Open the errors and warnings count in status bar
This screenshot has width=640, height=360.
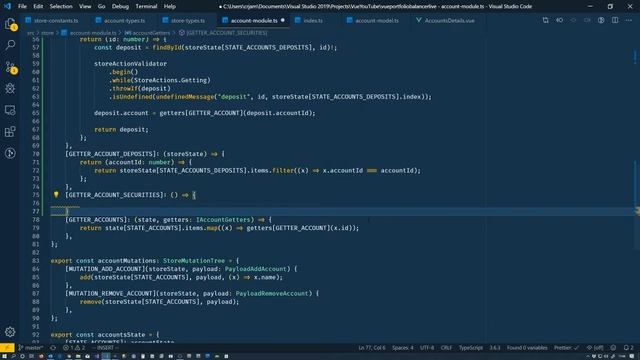tap(74, 348)
